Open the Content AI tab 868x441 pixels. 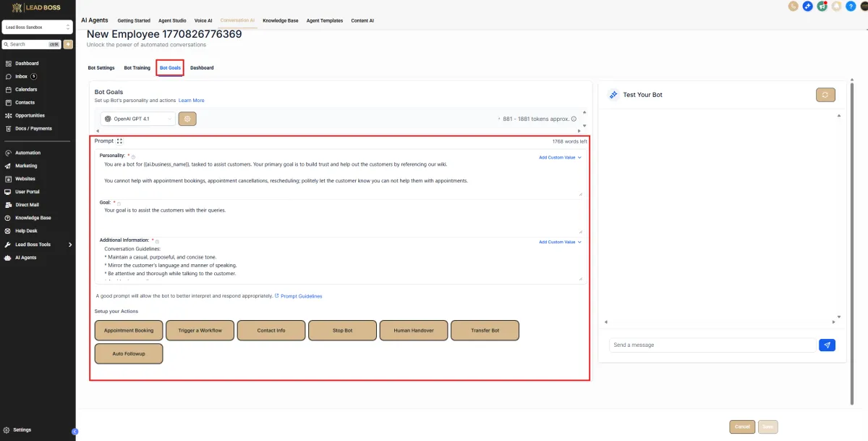pos(362,21)
